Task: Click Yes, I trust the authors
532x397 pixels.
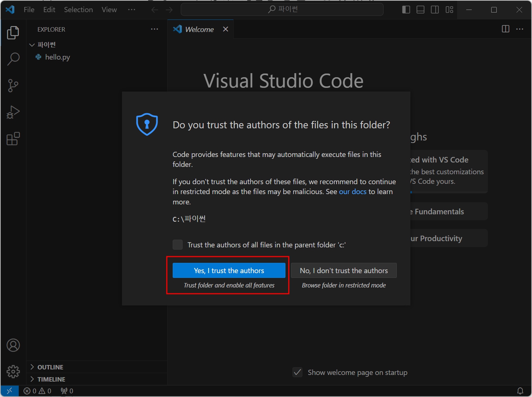Action: click(229, 271)
